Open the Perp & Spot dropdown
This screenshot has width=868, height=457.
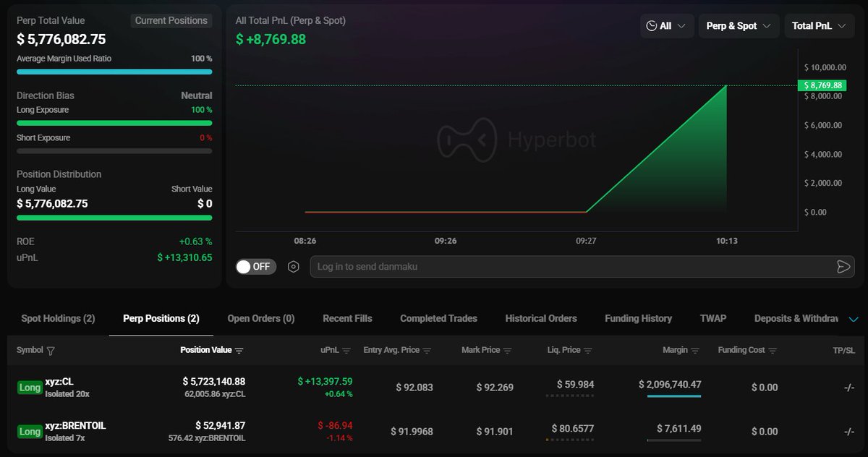coord(739,26)
